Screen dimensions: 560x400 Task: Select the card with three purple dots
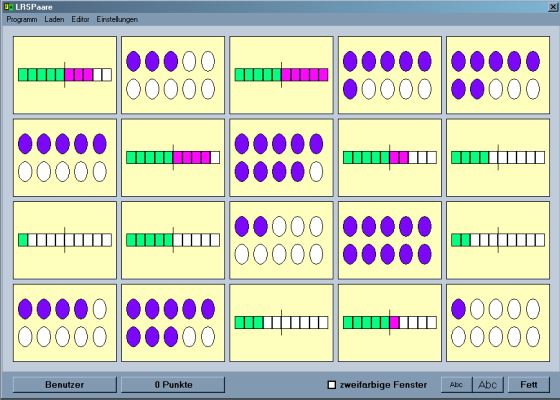[173, 75]
